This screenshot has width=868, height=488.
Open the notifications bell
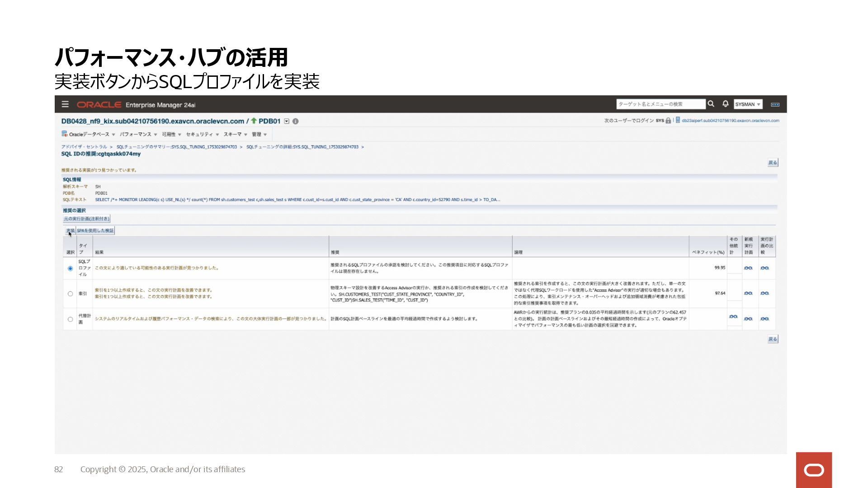pos(725,104)
